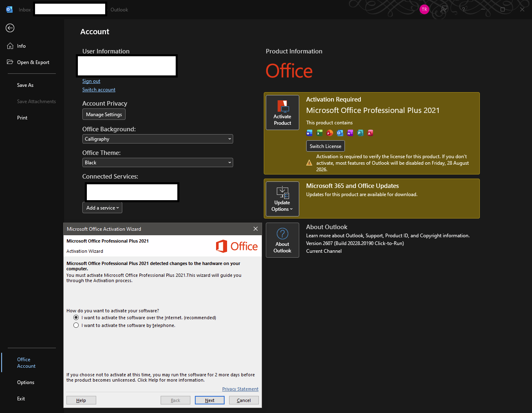Click the Connected Services heading
The image size is (532, 413).
(110, 177)
